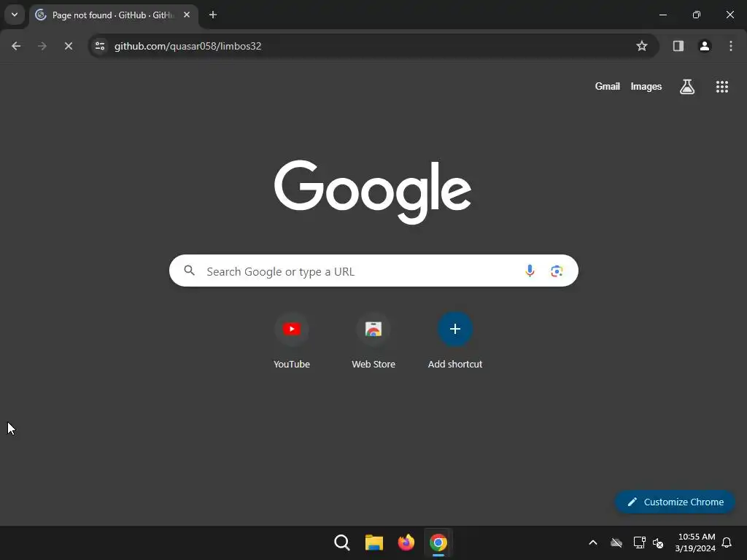Add a new shortcut tile
The image size is (747, 560).
click(x=455, y=341)
